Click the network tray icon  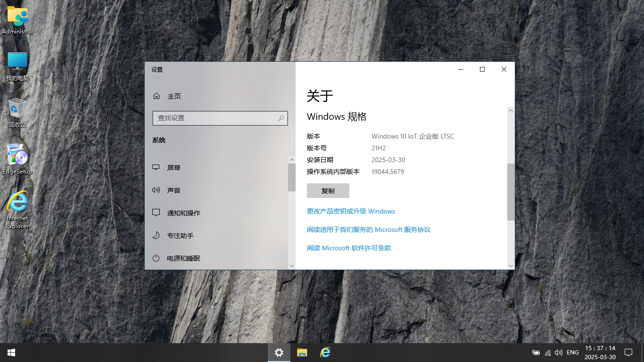tap(547, 353)
